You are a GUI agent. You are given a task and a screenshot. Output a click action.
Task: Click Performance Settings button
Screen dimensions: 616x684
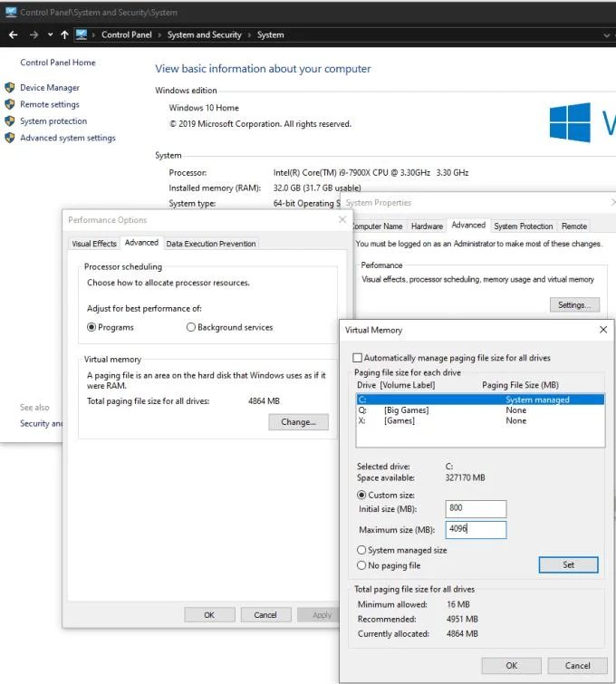[574, 305]
